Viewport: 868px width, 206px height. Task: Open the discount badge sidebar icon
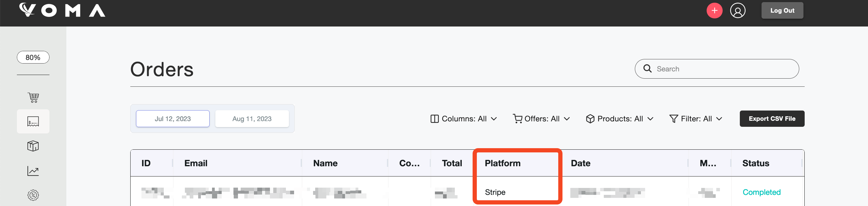[33, 195]
